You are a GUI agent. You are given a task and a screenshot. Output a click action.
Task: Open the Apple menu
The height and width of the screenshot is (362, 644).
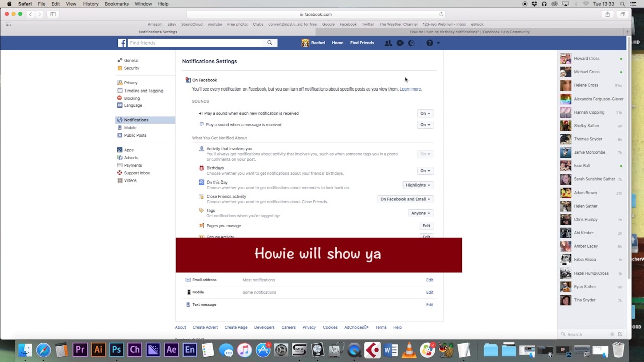click(9, 4)
